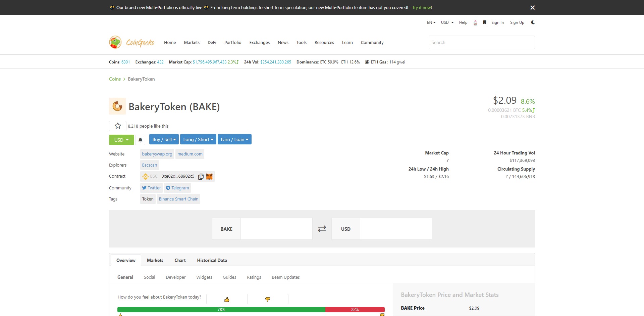This screenshot has height=316, width=644.
Task: Click the USD amount input field
Action: 396,229
